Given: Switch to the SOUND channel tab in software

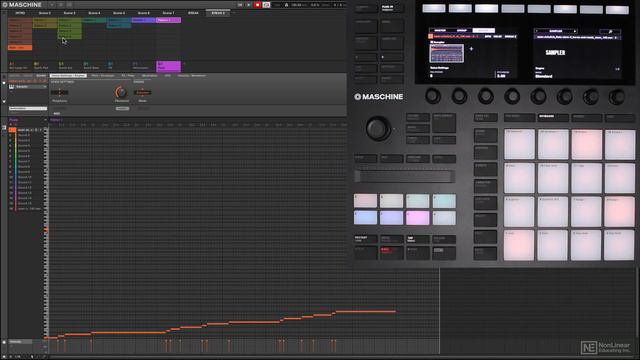Looking at the screenshot, I should pos(41,76).
